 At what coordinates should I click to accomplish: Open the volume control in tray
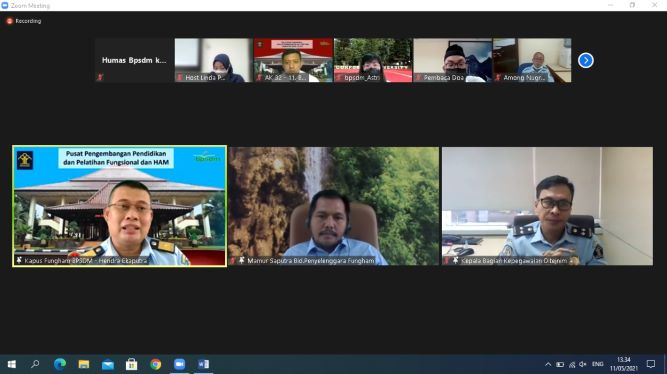583,364
